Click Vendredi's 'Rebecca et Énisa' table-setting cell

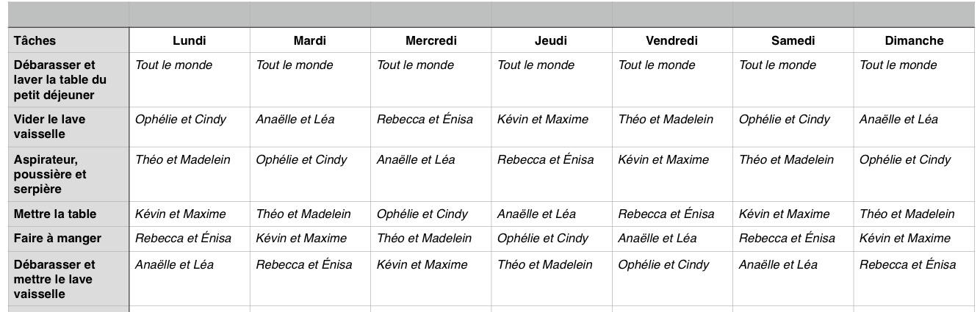672,214
